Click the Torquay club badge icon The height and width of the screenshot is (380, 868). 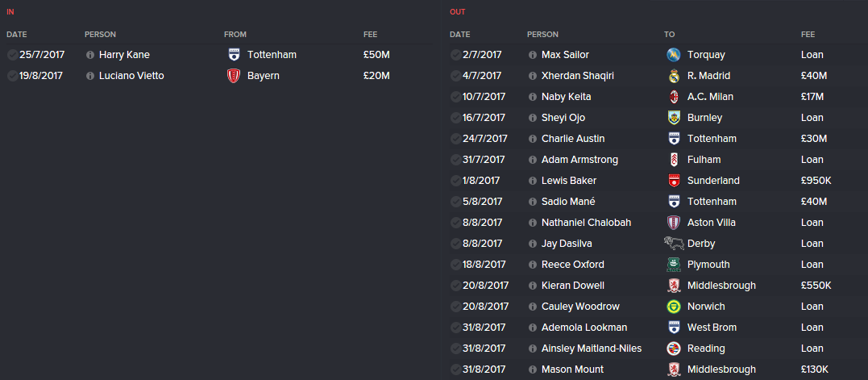pyautogui.click(x=675, y=55)
